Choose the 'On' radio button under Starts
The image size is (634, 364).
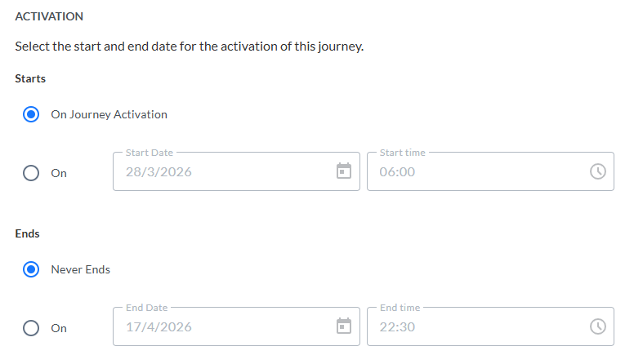(x=31, y=173)
